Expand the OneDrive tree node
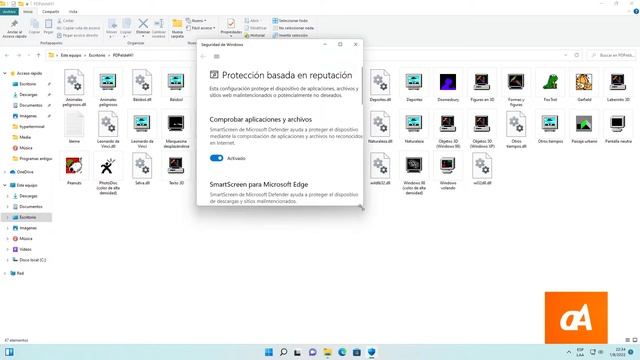The image size is (640, 360). [x=5, y=172]
